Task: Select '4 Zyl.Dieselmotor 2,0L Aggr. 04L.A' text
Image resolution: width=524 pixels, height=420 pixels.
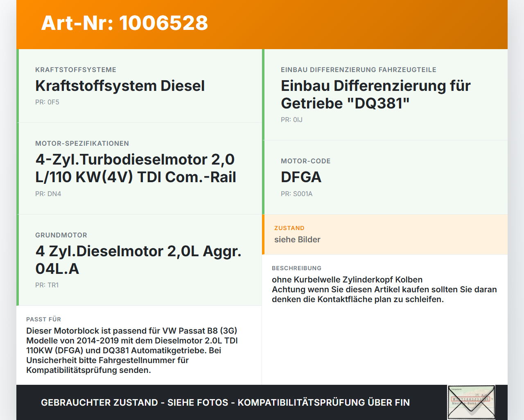Action: [x=138, y=260]
